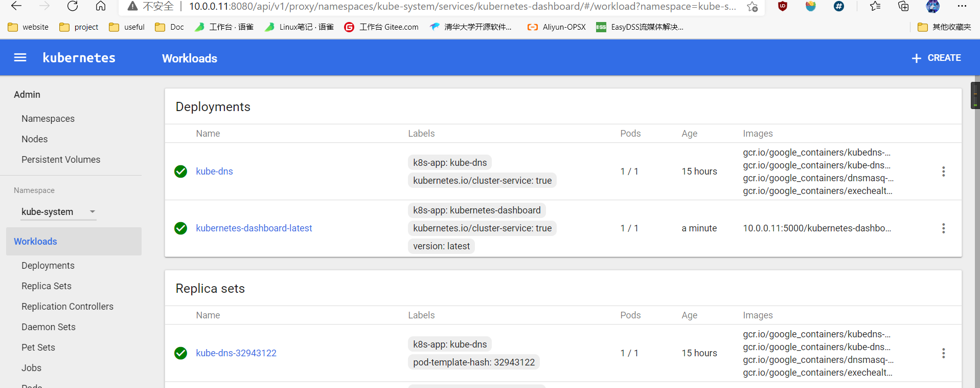980x388 pixels.
Task: Click status checkmark of kubernetes-dashboard-latest
Action: [180, 228]
